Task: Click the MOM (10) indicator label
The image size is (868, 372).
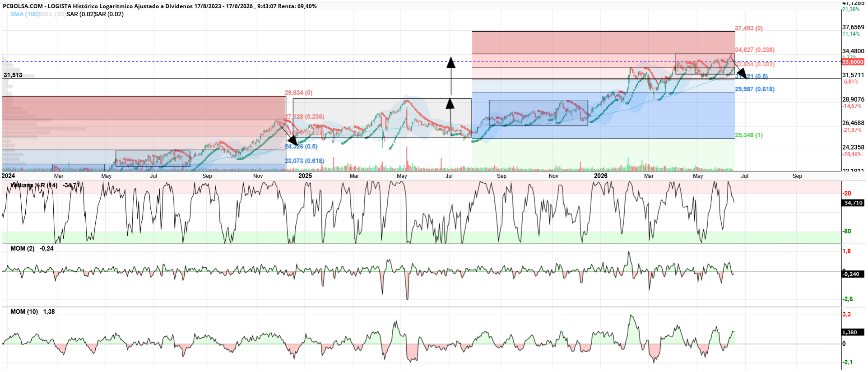Action: pyautogui.click(x=24, y=312)
